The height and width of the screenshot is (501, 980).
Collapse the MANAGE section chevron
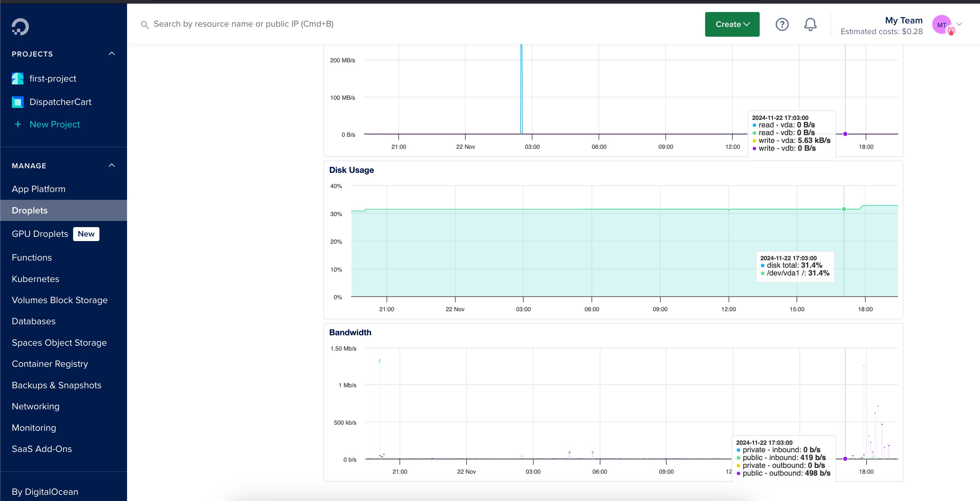click(x=111, y=165)
